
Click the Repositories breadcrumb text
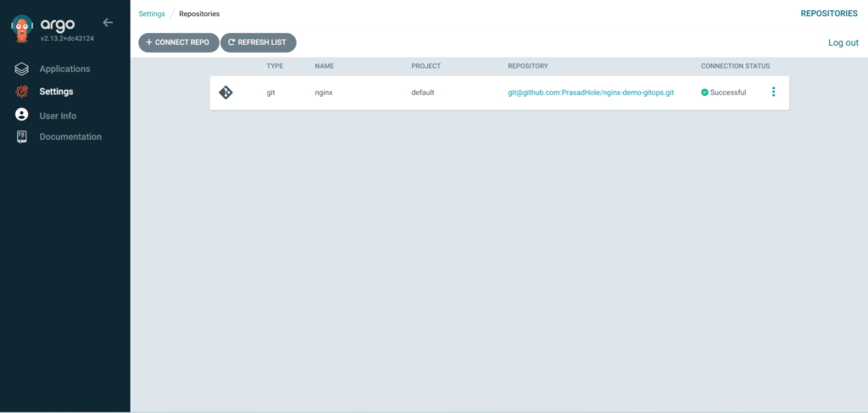[x=199, y=14]
